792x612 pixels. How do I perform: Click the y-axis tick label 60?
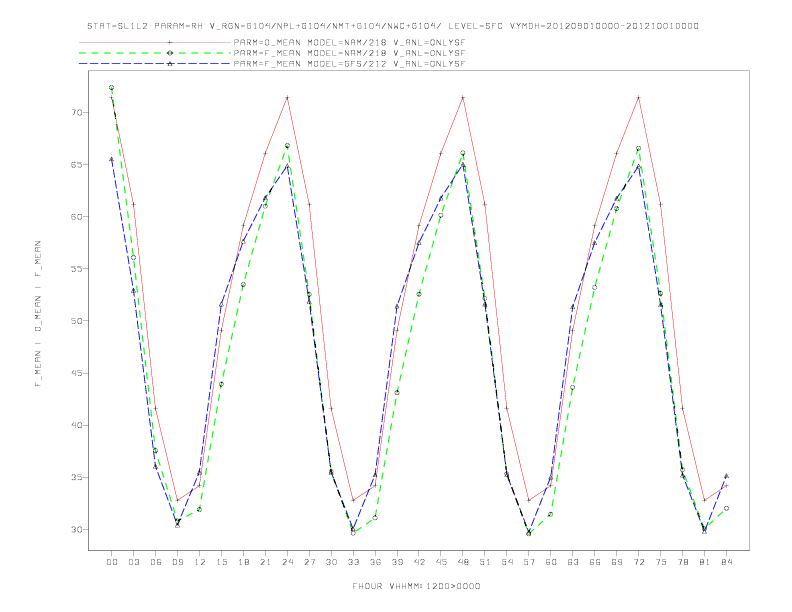click(76, 217)
